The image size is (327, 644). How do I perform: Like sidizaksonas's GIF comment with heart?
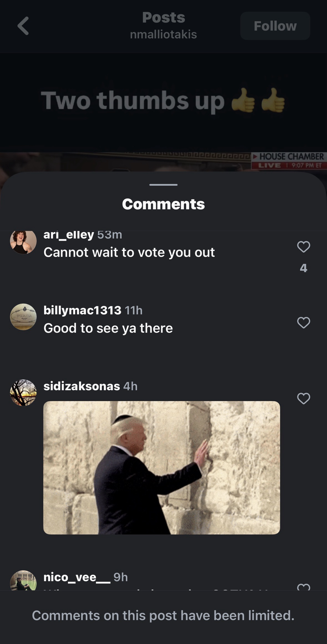point(304,399)
